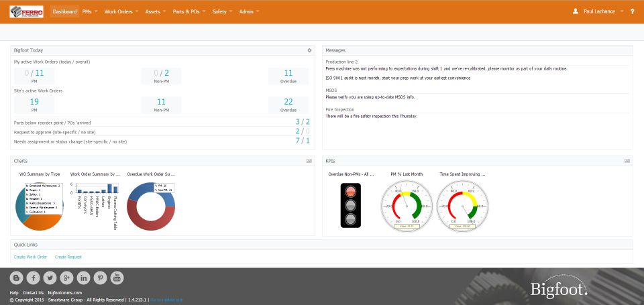Visit the bigfootcmms.com footer link

65,293
